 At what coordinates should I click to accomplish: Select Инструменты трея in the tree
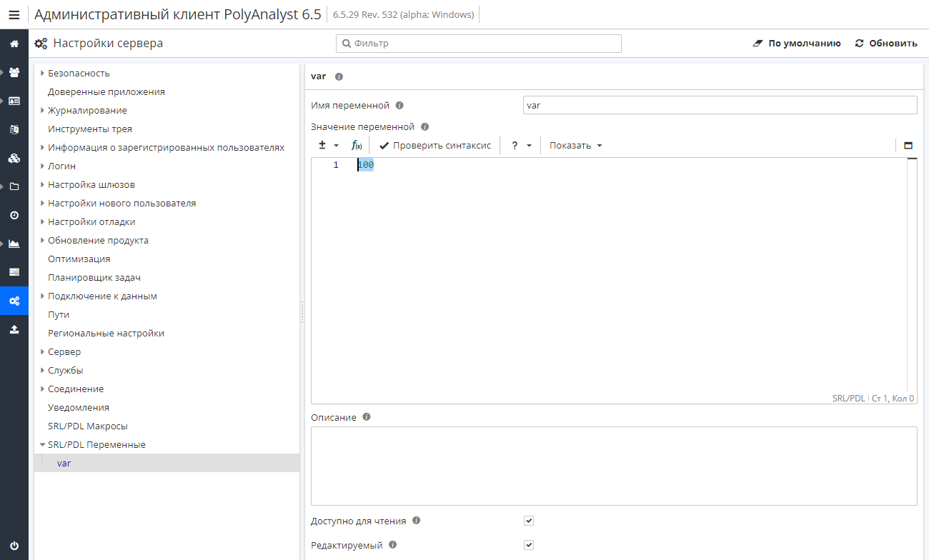(90, 129)
